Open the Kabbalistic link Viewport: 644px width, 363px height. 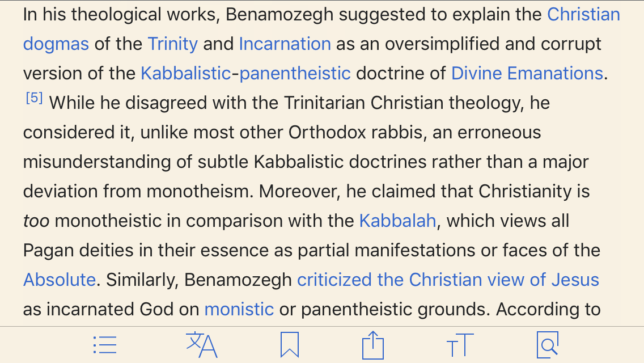click(x=186, y=73)
